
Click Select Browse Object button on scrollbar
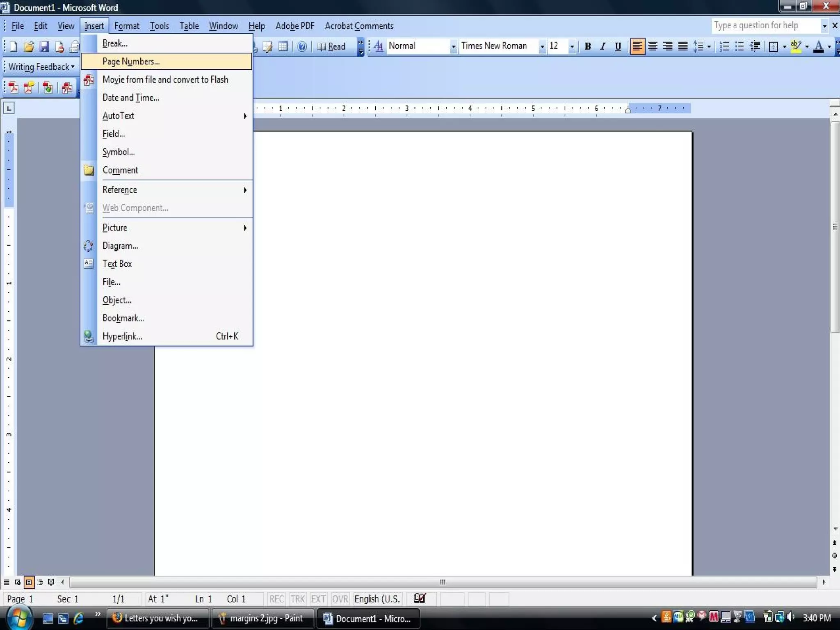pos(834,556)
